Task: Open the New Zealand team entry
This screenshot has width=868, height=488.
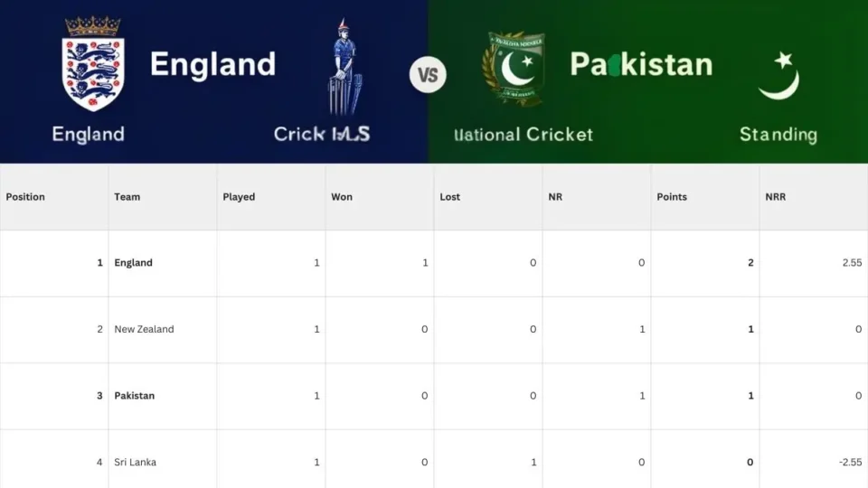Action: 144,330
